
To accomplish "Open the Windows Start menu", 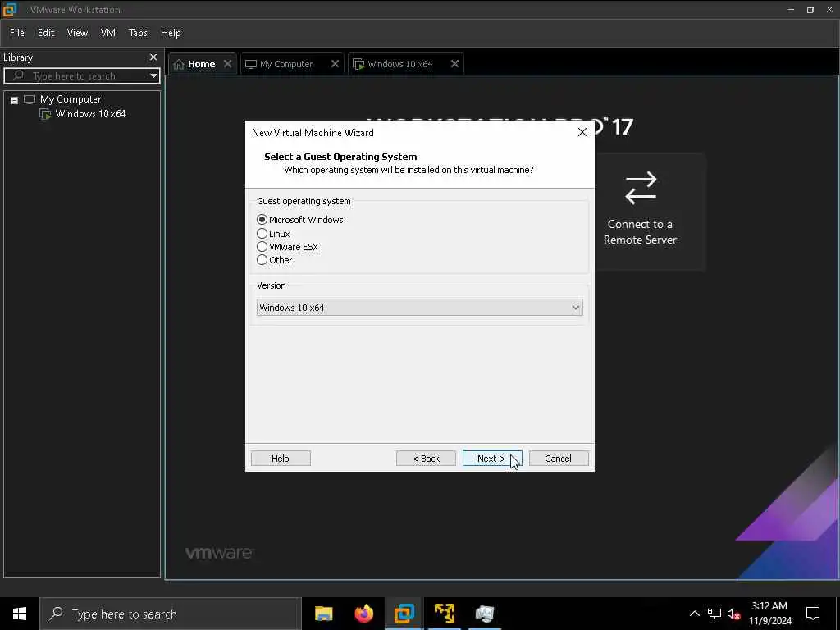I will click(20, 614).
